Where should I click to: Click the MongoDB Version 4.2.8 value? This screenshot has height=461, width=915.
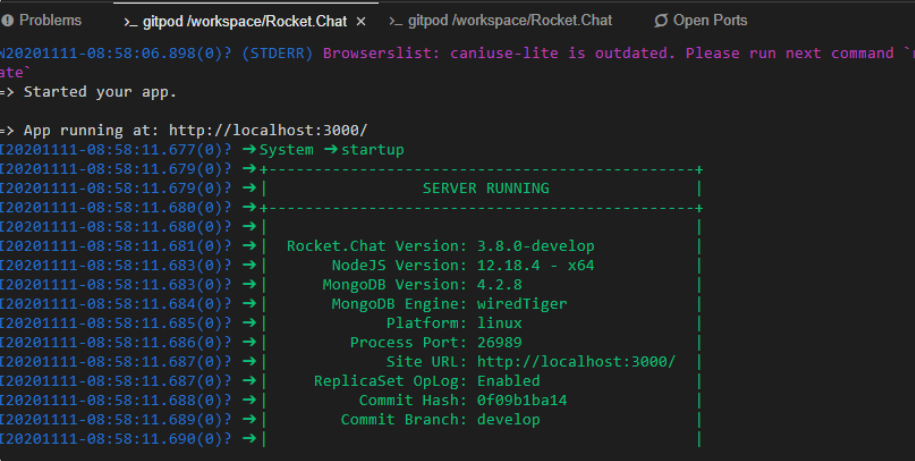tap(500, 284)
